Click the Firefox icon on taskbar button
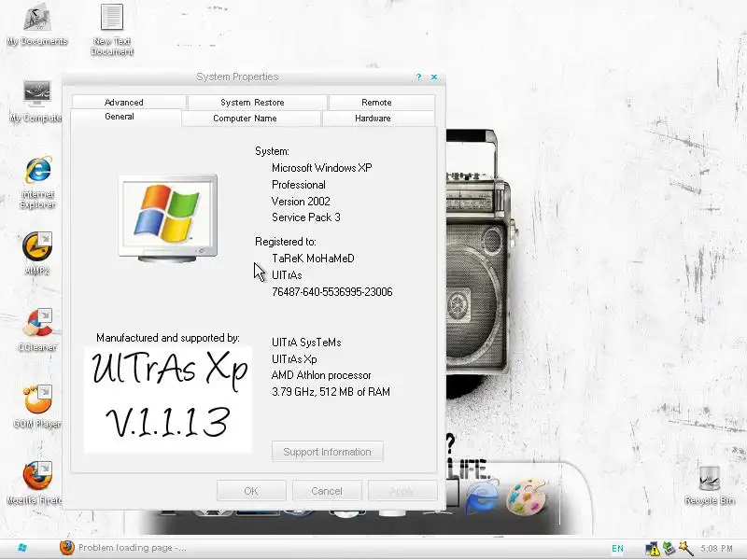 (x=67, y=548)
